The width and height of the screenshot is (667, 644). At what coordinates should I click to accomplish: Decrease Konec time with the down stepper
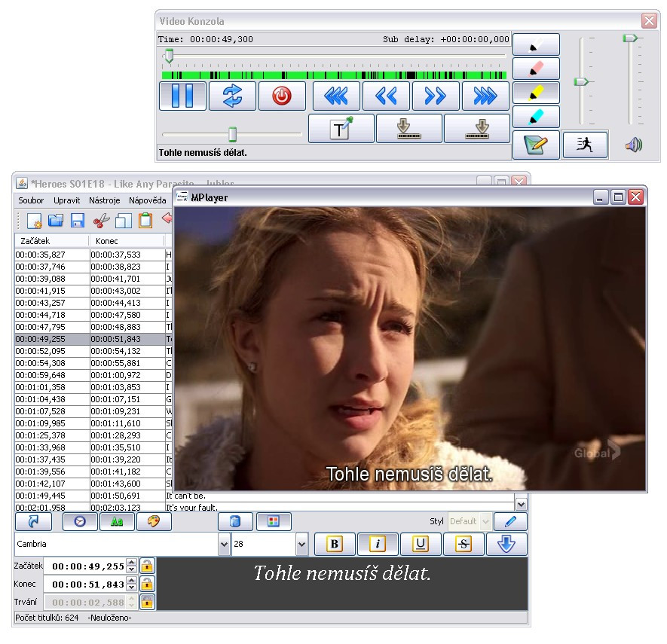(132, 588)
